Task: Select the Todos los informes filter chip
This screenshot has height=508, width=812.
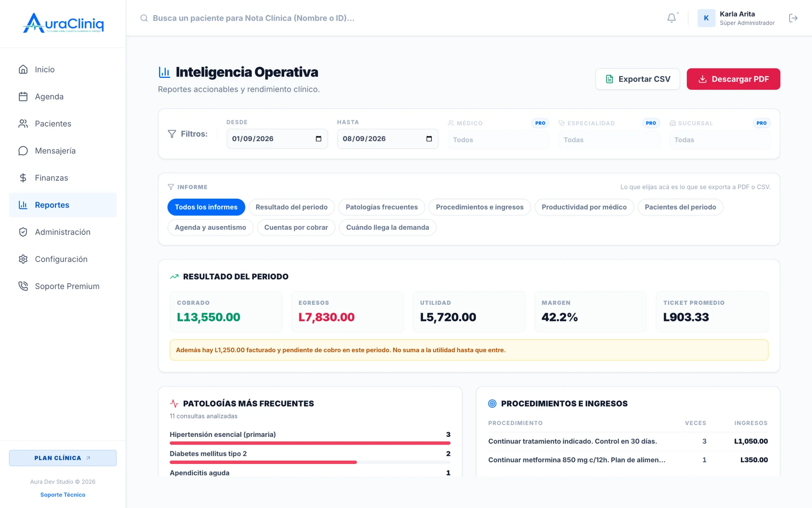Action: click(x=206, y=207)
